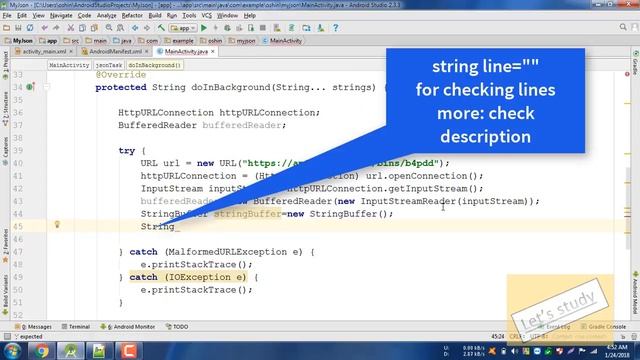Click the Stop square toolbar icon

[263, 28]
